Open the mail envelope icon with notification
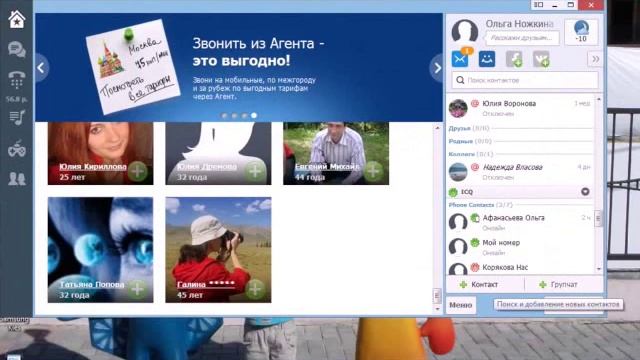The width and height of the screenshot is (640, 360). tap(461, 58)
